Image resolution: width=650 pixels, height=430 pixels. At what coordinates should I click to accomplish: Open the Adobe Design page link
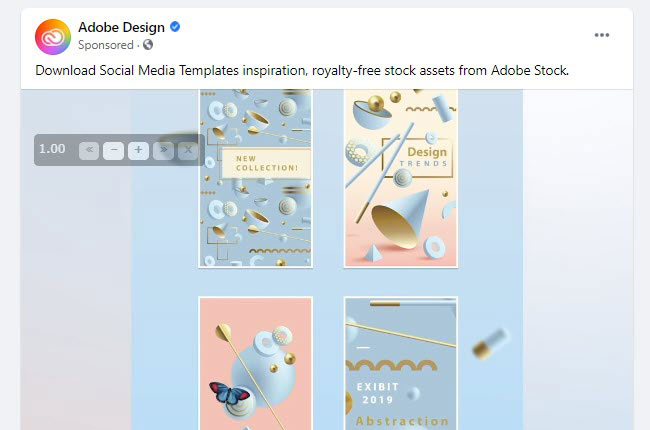pos(121,28)
